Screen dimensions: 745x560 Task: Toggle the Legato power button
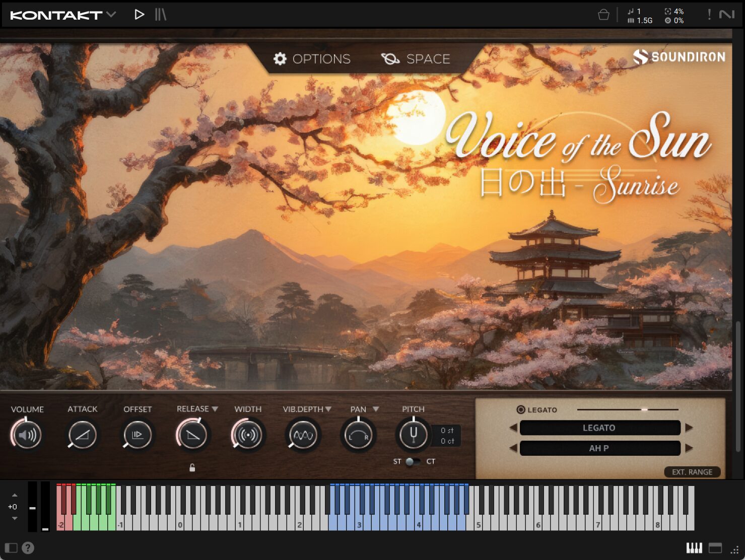tap(521, 410)
